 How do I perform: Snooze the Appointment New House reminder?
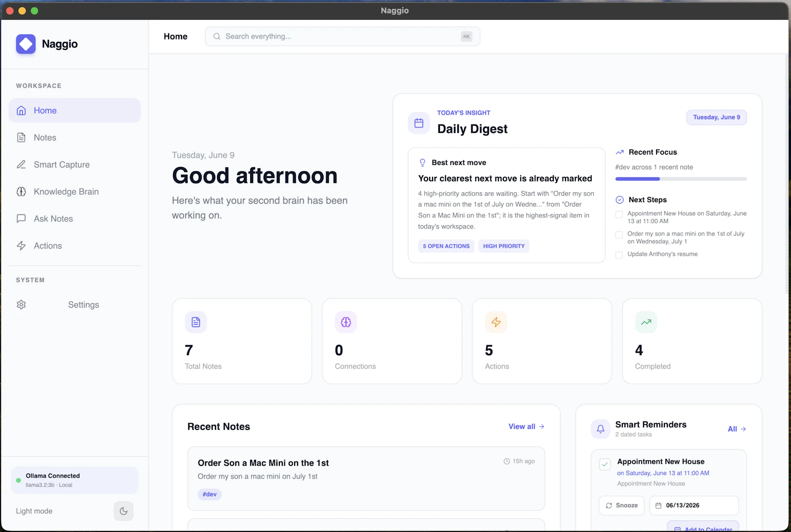[622, 506]
